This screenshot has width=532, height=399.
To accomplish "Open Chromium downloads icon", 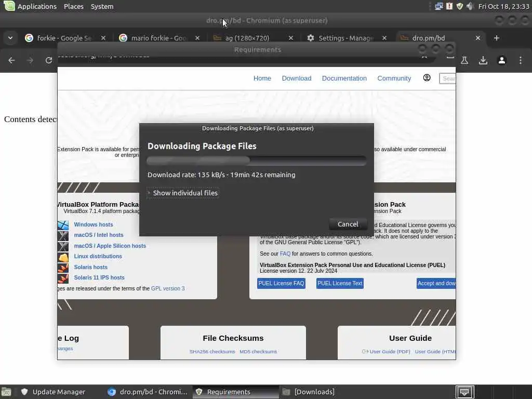I will point(483,60).
